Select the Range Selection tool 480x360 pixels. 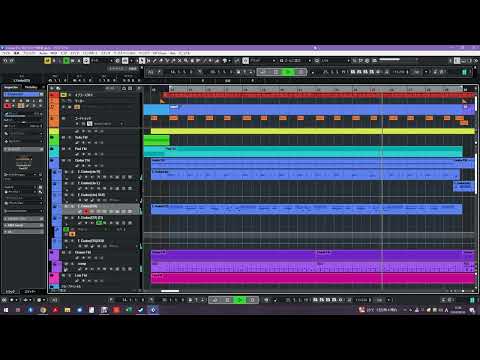tap(148, 61)
